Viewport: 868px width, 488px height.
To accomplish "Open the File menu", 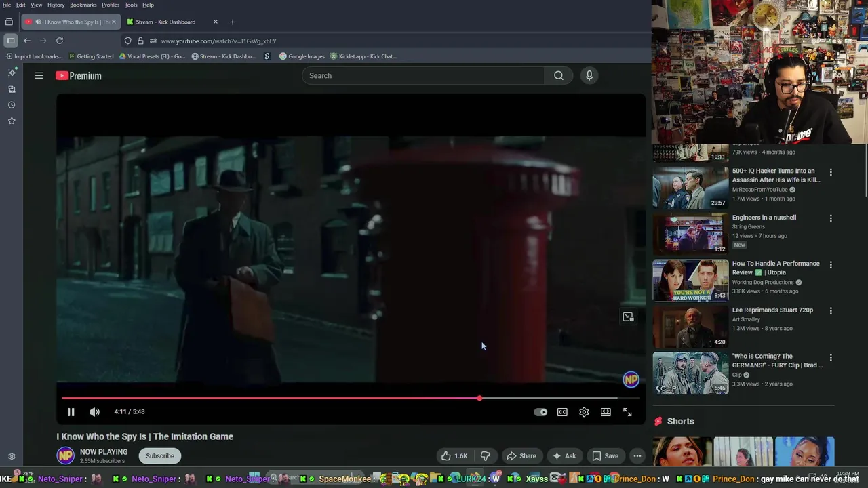I will (x=7, y=5).
